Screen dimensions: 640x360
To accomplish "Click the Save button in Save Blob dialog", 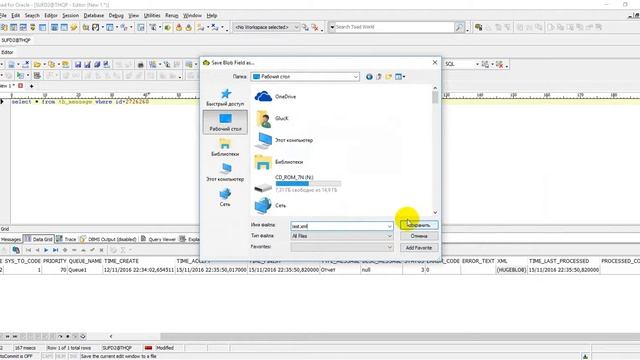I will (419, 225).
